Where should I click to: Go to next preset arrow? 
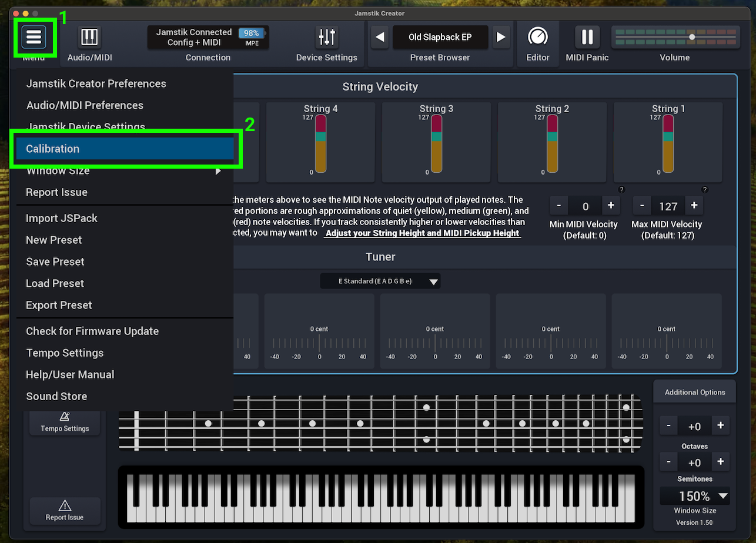(x=500, y=37)
